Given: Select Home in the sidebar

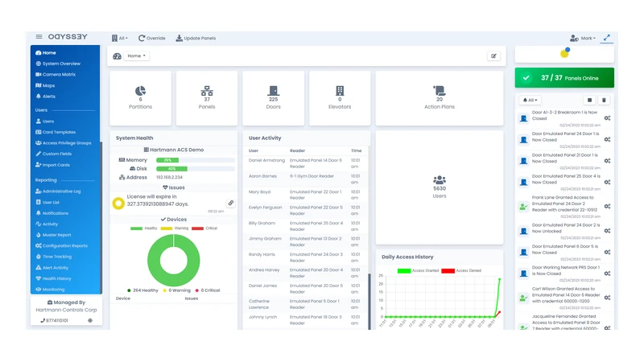Looking at the screenshot, I should coord(46,52).
